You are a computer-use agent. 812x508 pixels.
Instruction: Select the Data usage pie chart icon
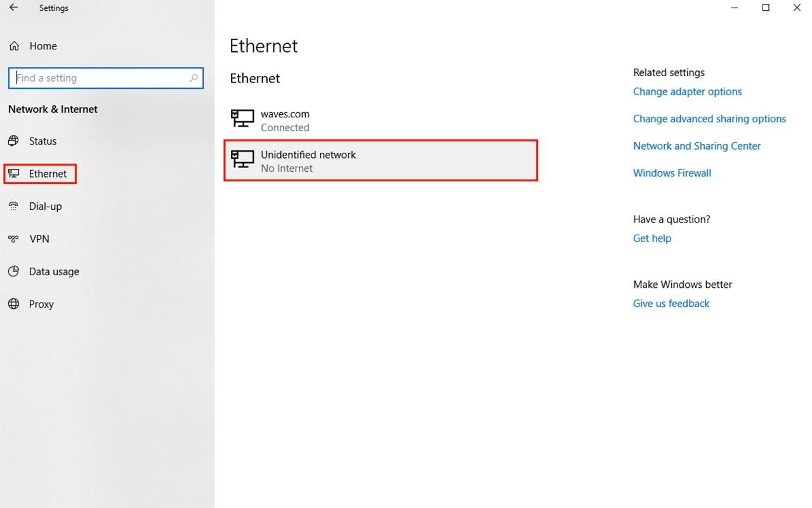(13, 271)
